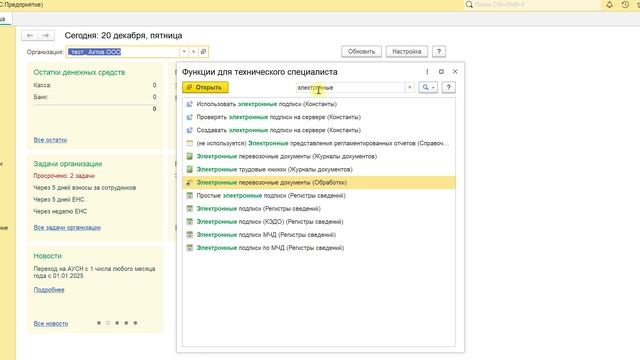
Task: Select 'Электронные подписи по МЧД' row
Action: [319, 248]
